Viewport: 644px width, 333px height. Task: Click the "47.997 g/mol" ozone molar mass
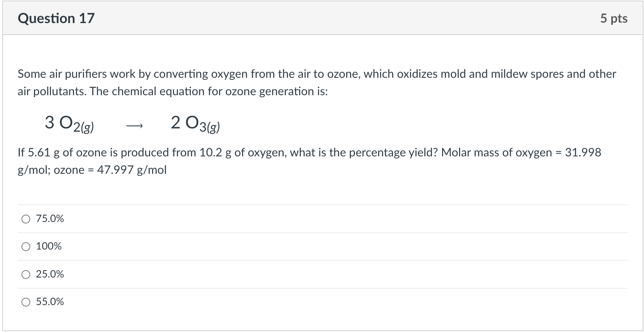[x=132, y=170]
